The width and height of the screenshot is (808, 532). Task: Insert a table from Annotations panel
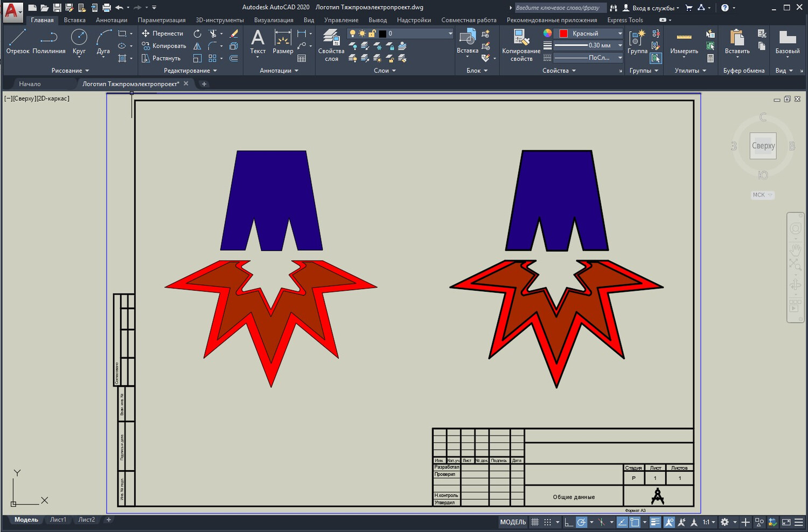point(302,58)
